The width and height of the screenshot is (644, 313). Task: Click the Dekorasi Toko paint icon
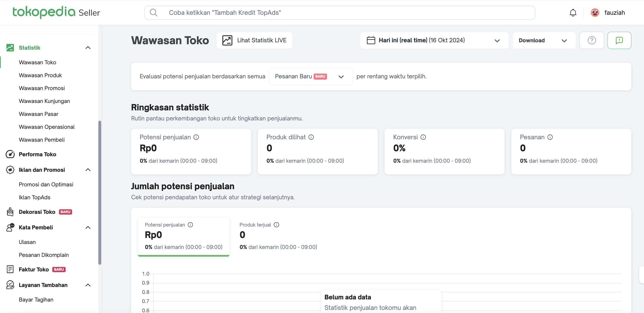10,212
